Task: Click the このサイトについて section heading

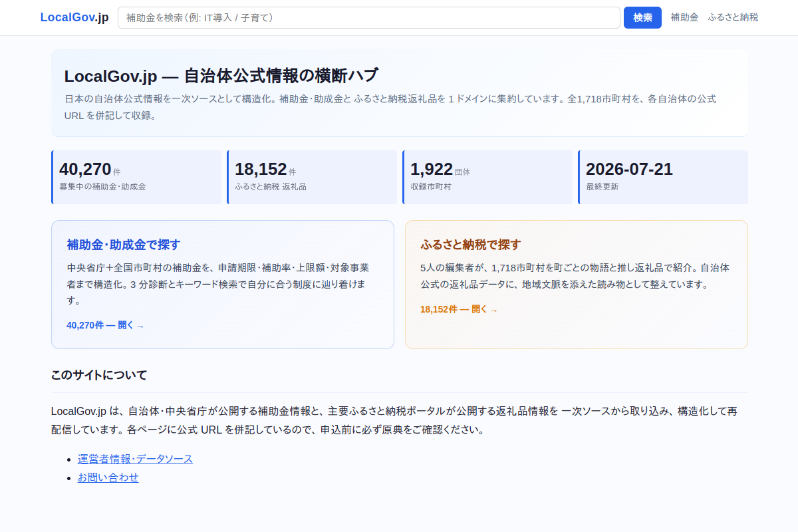Action: click(x=99, y=375)
